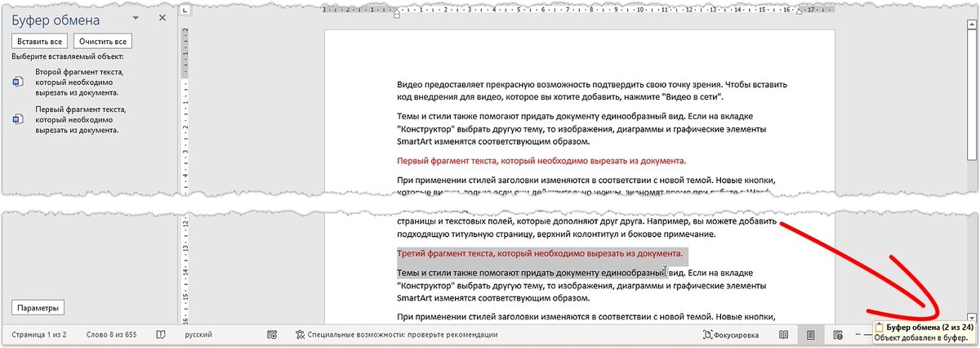Viewport: 980px width, 348px height.
Task: Click the red 'Первый фрагмент текста' line in document
Action: click(x=541, y=161)
